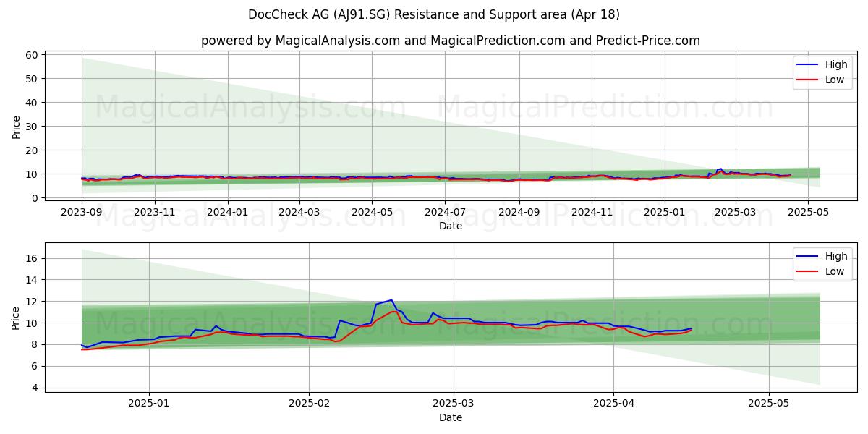Click the 50 price tick on upper chart
This screenshot has width=868, height=434.
[x=32, y=79]
